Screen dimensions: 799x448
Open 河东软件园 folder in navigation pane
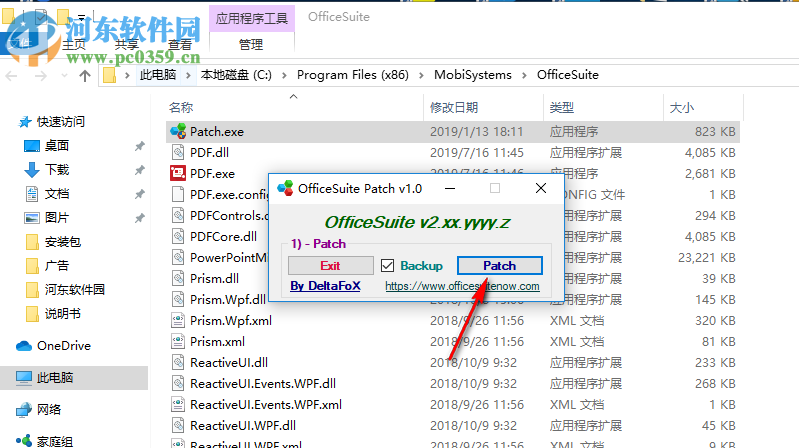coord(74,289)
